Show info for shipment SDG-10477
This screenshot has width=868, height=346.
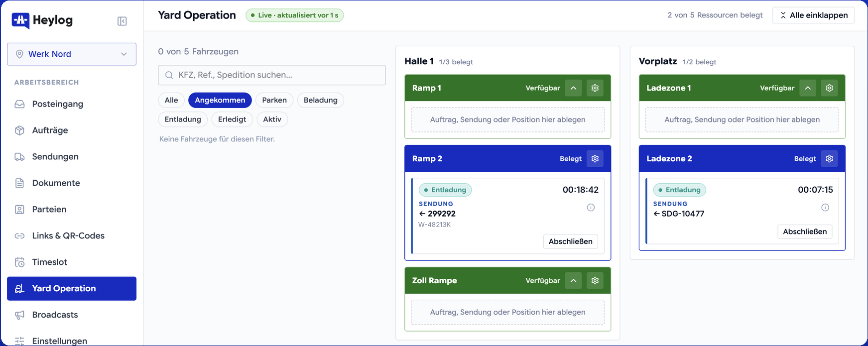[x=825, y=208]
